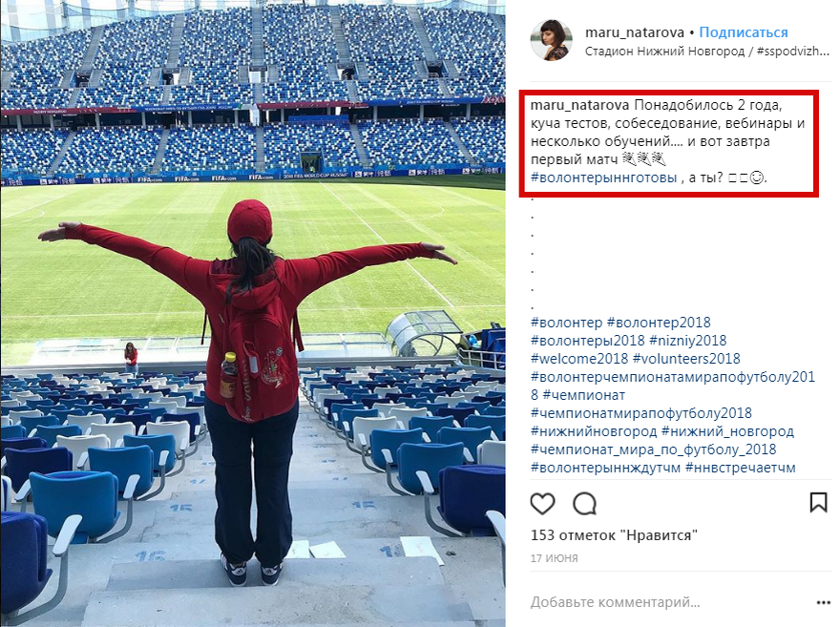Screen dimensions: 840x627
Task: Open the #ннвстречаетчм hashtag
Action: 741,468
